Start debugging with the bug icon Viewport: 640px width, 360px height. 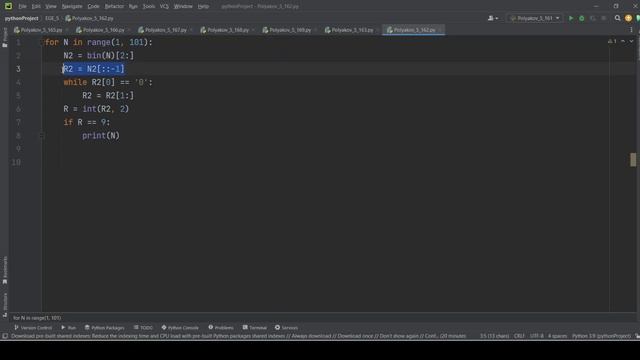click(x=582, y=18)
